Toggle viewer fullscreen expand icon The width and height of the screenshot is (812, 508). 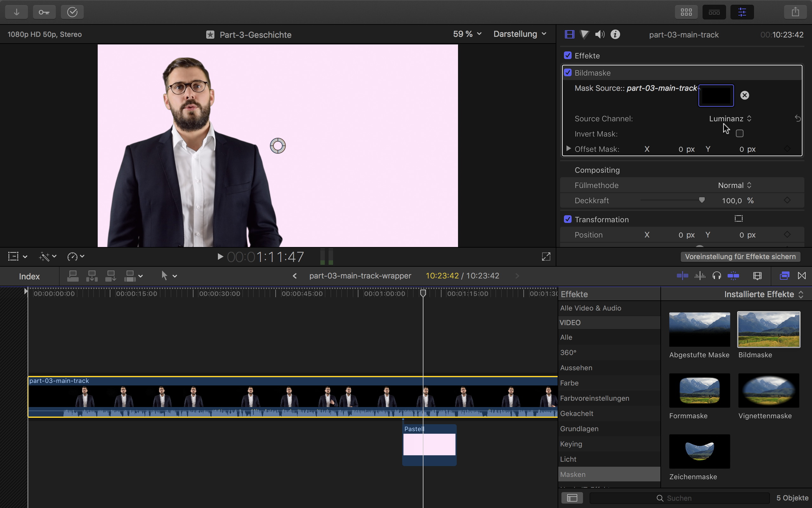(x=546, y=257)
